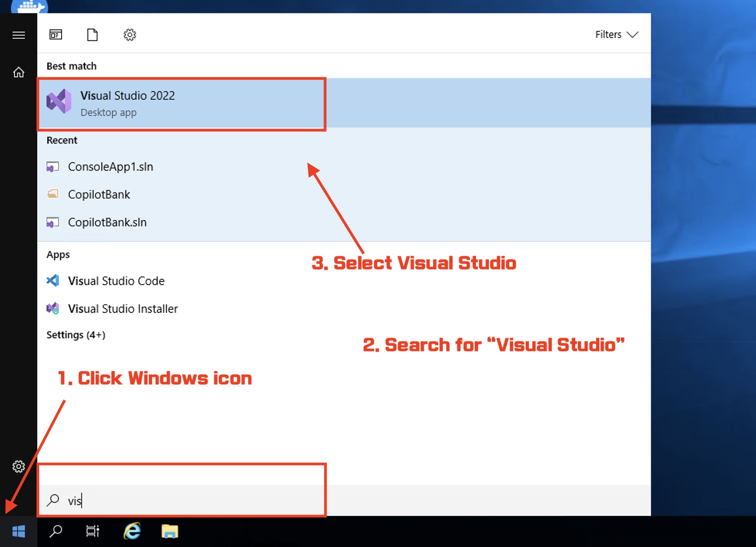Open Task View on the taskbar
756x547 pixels.
click(93, 532)
